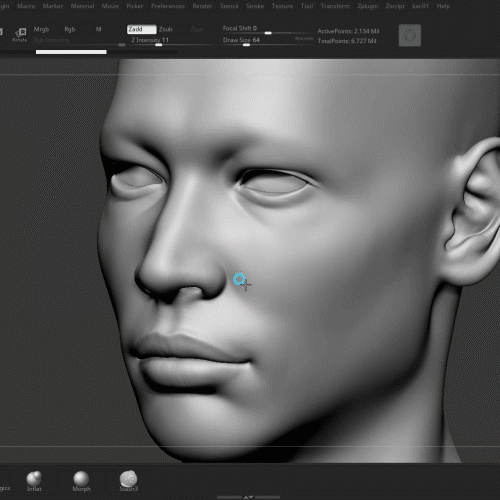Toggle the M material mode
The image size is (500, 500).
99,29
